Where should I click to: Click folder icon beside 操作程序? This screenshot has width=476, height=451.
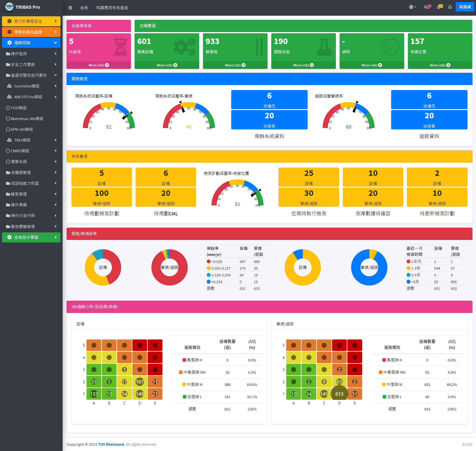tap(8, 54)
